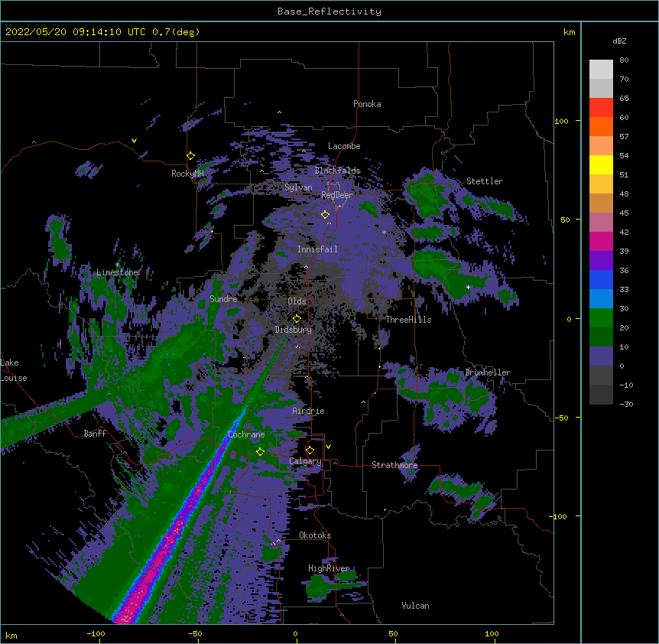Viewport: 659px width, 644px height.
Task: Click the dBZ legend heading
Action: (619, 41)
